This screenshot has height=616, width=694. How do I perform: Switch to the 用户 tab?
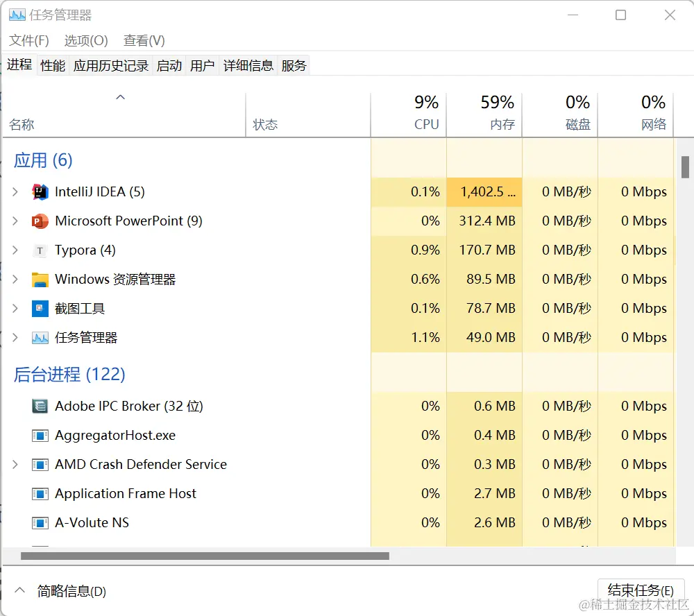click(202, 65)
